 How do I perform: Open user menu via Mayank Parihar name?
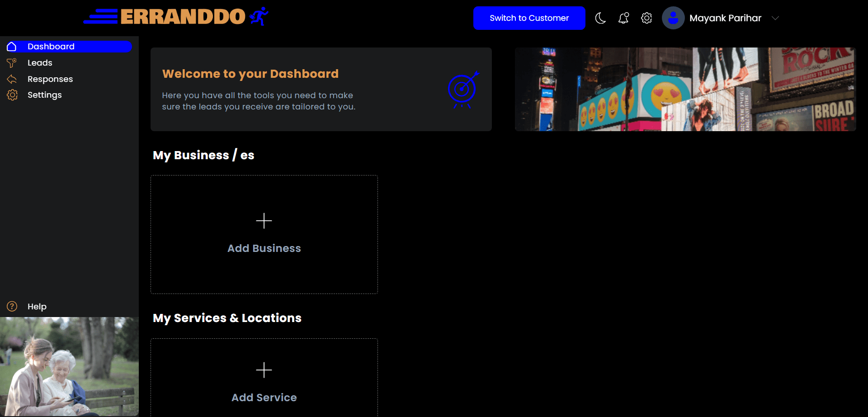pyautogui.click(x=725, y=18)
